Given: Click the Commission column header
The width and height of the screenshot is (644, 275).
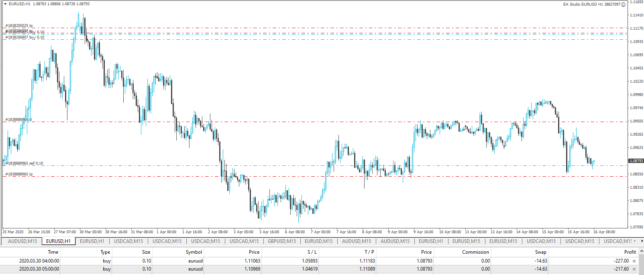Looking at the screenshot, I should point(475,252).
